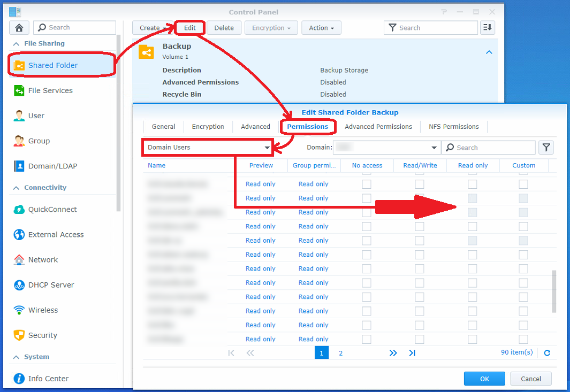Collapse the Backup folder details chevron
Viewport: 570px width, 392px height.
[489, 52]
